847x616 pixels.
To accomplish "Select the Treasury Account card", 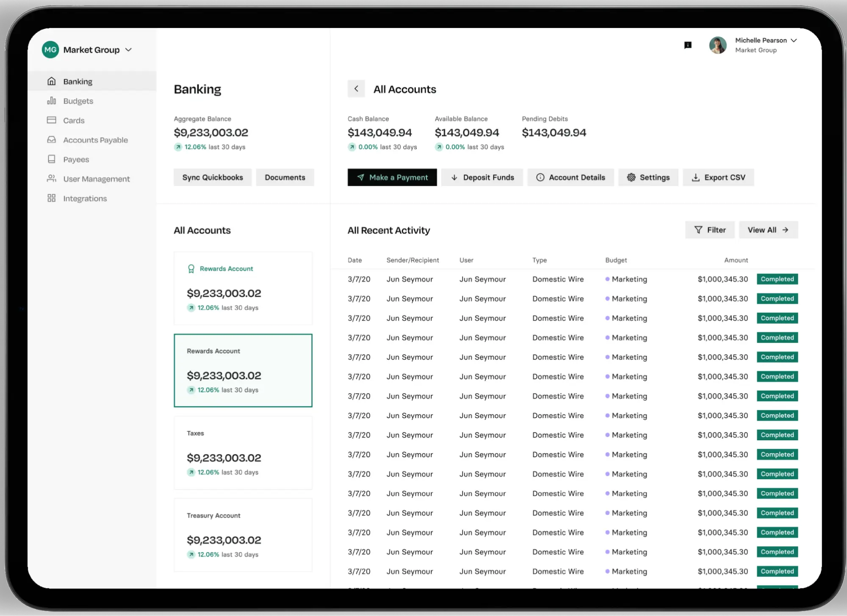I will pos(243,535).
